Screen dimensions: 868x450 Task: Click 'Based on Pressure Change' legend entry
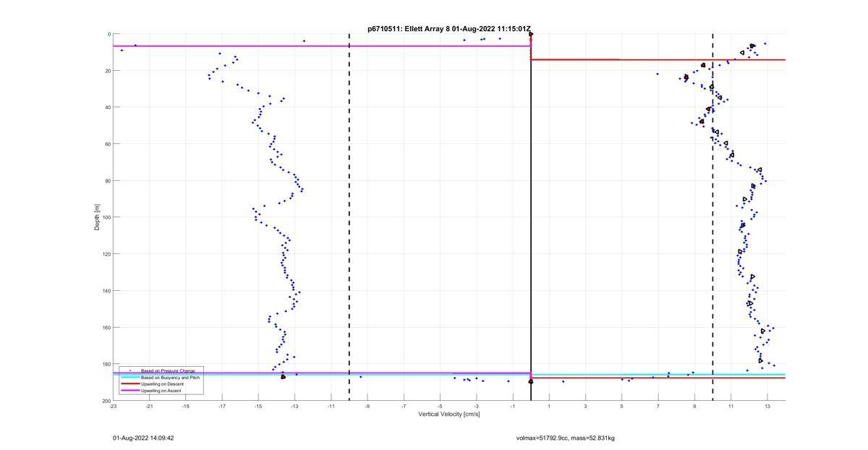pos(167,371)
